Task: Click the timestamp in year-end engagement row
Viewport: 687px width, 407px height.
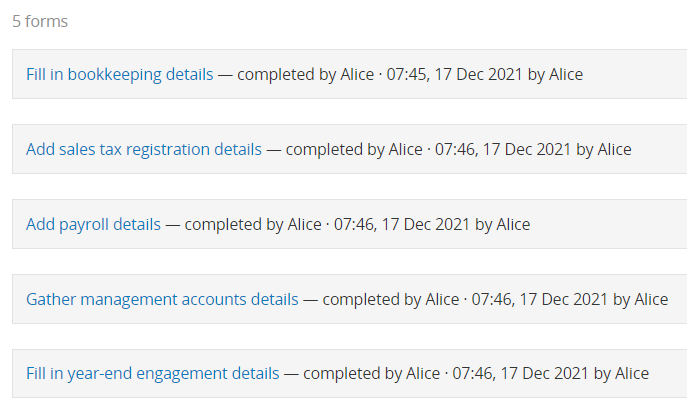Action: (521, 373)
